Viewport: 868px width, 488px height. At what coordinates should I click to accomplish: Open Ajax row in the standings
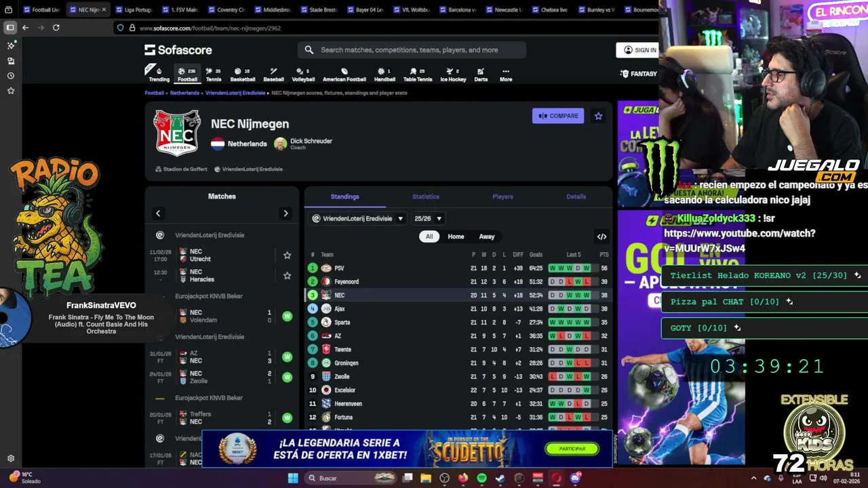(x=458, y=308)
